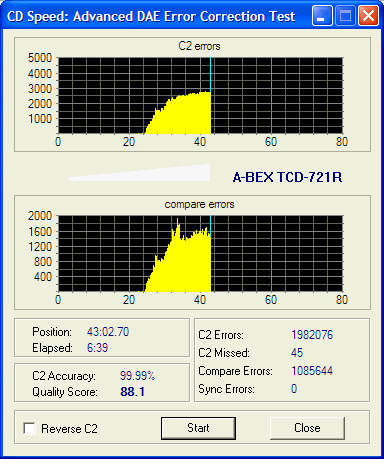Click the A-BEX TCD-721R drive label

point(287,177)
